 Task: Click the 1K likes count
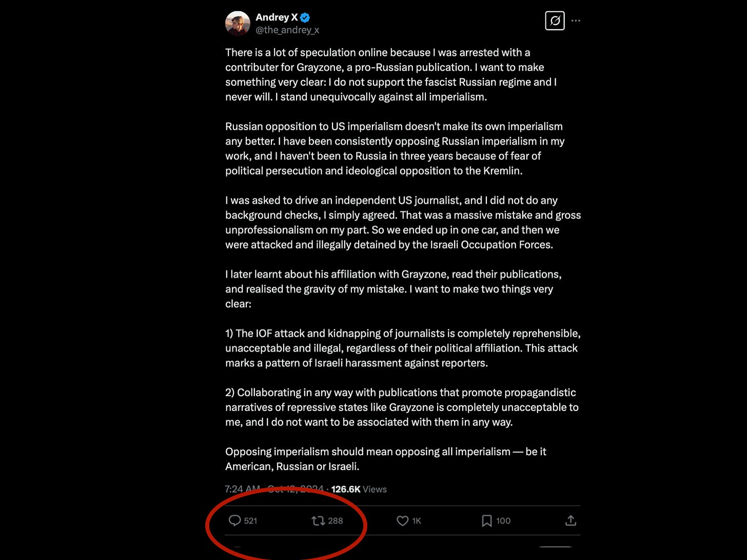[417, 521]
